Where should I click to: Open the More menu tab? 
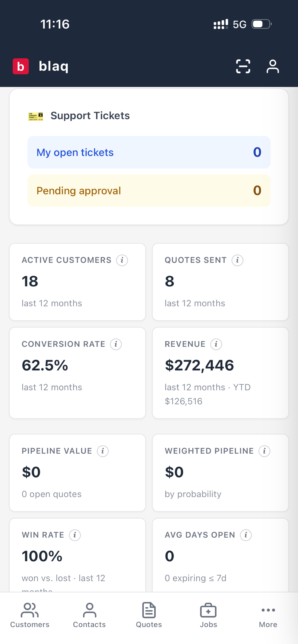[268, 615]
